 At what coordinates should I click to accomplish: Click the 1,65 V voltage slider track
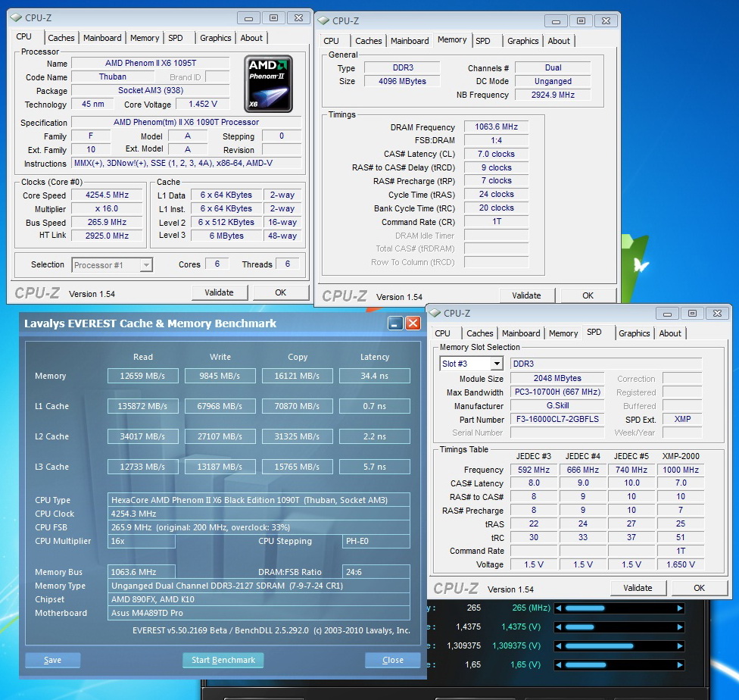619,664
